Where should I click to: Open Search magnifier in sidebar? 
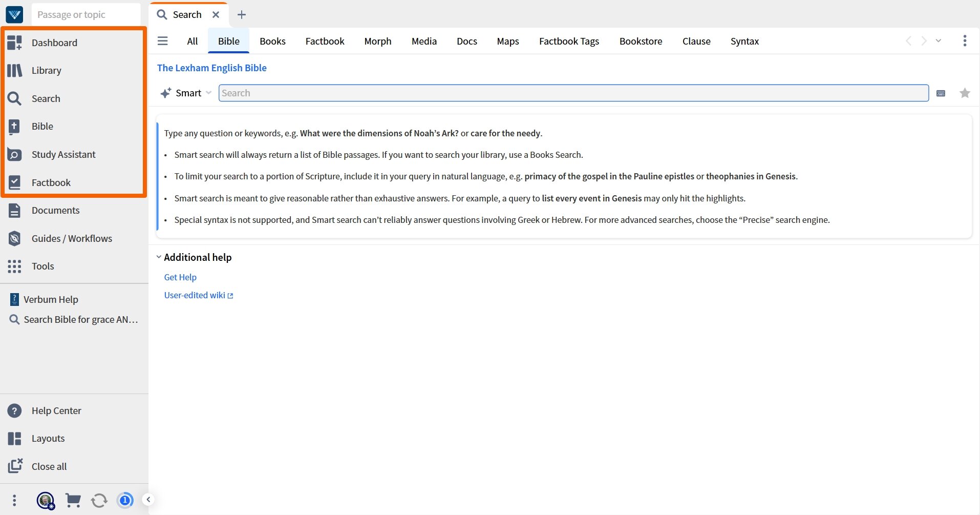[x=15, y=98]
